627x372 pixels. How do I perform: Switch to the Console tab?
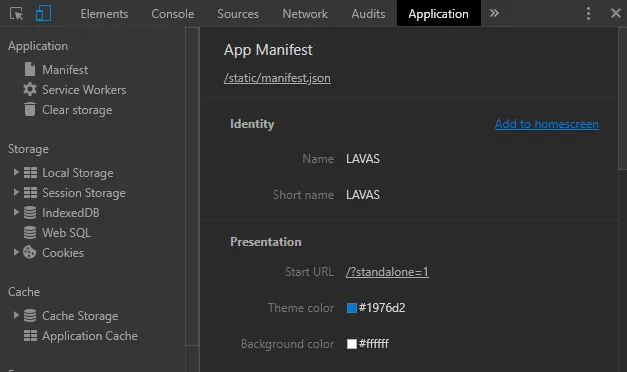[x=172, y=14]
